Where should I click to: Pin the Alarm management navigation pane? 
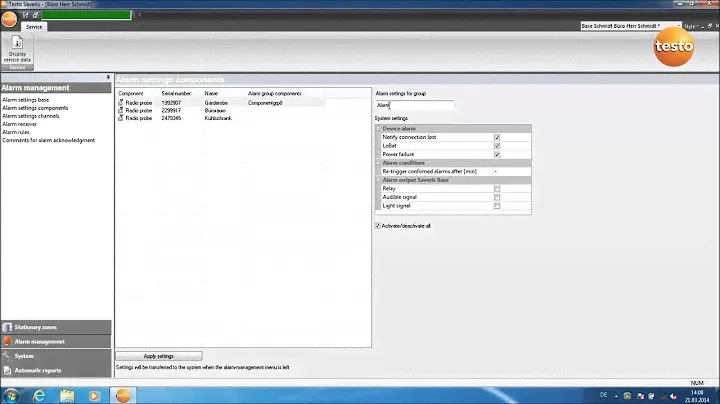point(108,77)
